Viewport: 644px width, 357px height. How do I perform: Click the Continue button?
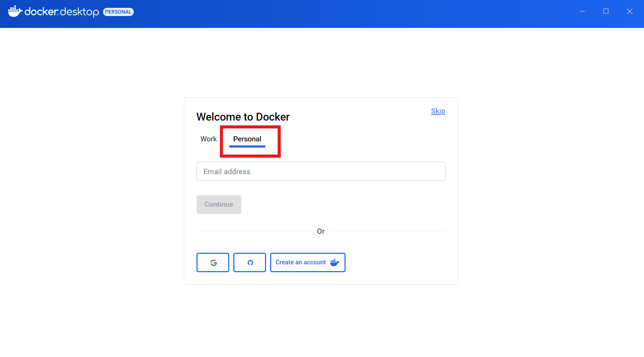pos(219,204)
